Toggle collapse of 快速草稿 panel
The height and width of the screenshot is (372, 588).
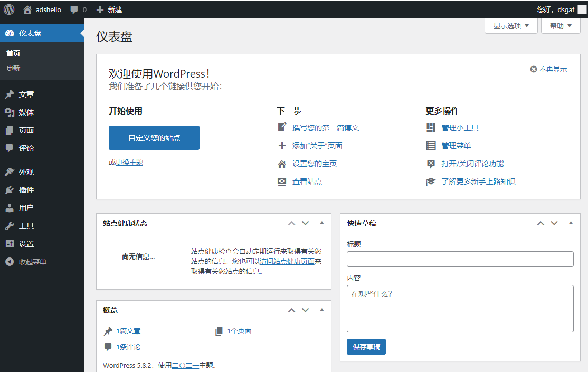(x=571, y=223)
